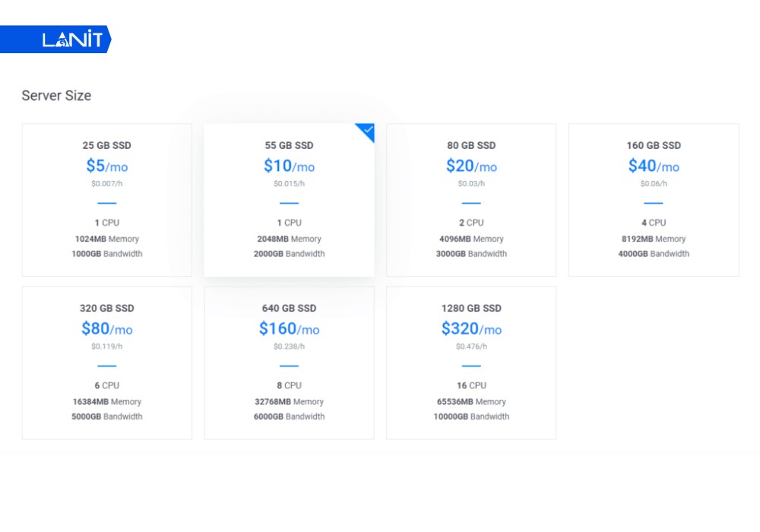Click 8192MB Memory specification

[x=654, y=239]
